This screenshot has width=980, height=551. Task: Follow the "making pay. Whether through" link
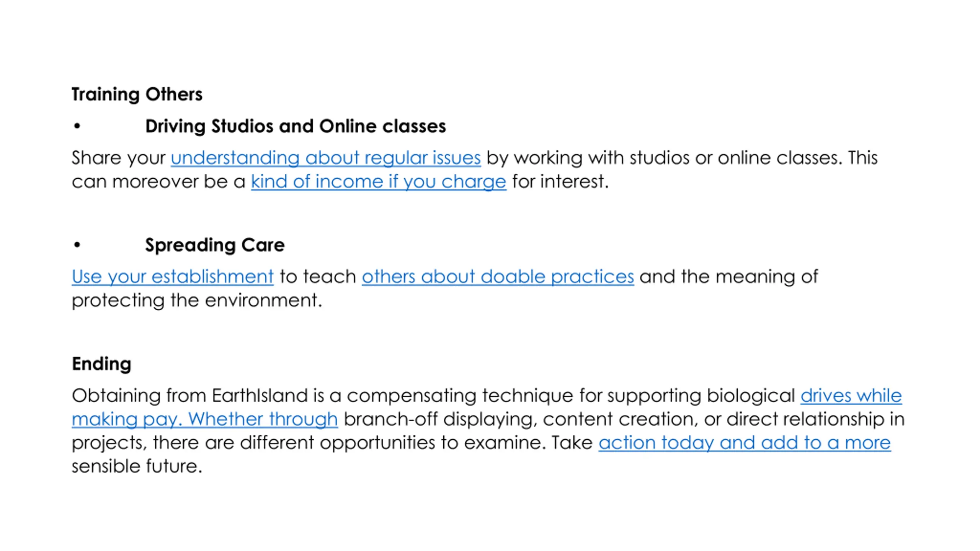coord(205,419)
